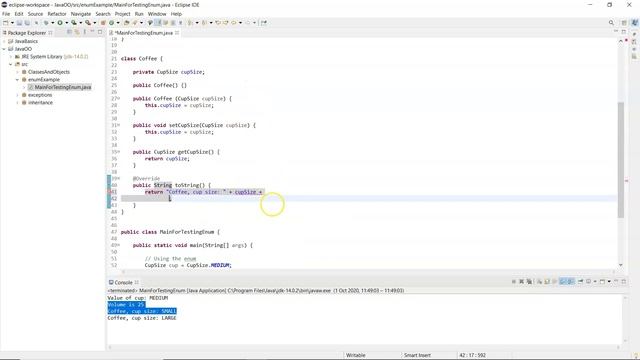Viewport: 640px width, 360px height.
Task: Click the New file toolbar icon
Action: pyautogui.click(x=5, y=23)
